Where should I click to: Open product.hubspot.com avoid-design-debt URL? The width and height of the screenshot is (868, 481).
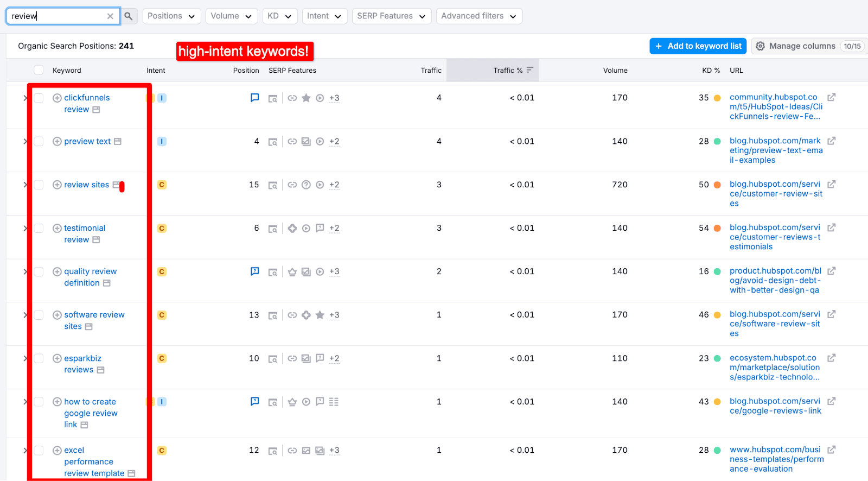click(775, 281)
